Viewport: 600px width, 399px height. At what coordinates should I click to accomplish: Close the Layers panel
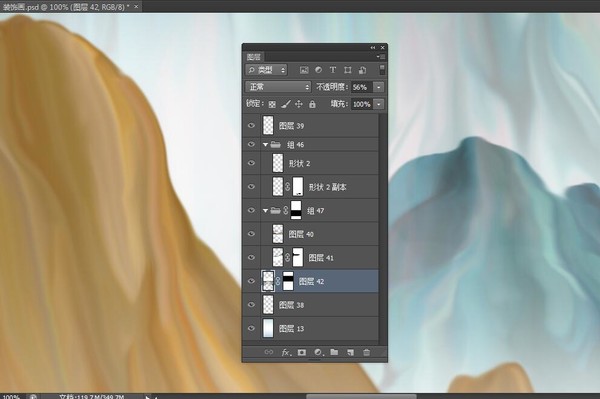click(x=383, y=48)
